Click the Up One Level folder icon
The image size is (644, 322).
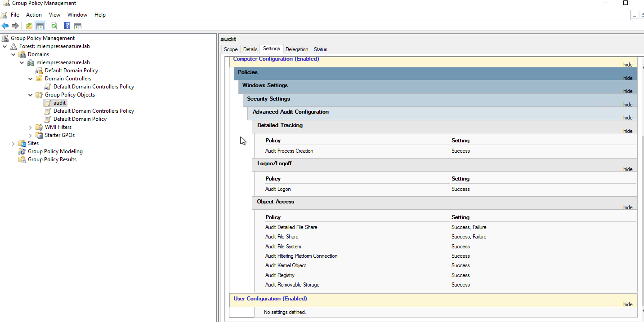[29, 26]
